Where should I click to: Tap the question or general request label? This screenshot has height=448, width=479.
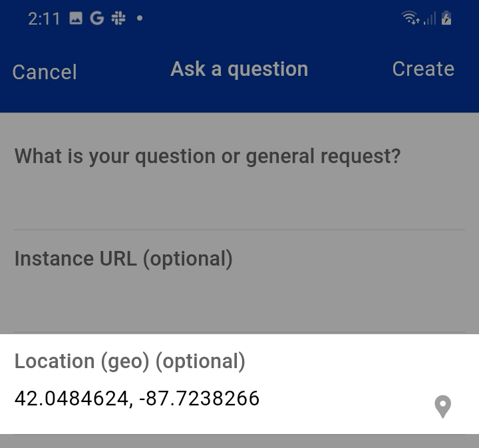point(208,156)
